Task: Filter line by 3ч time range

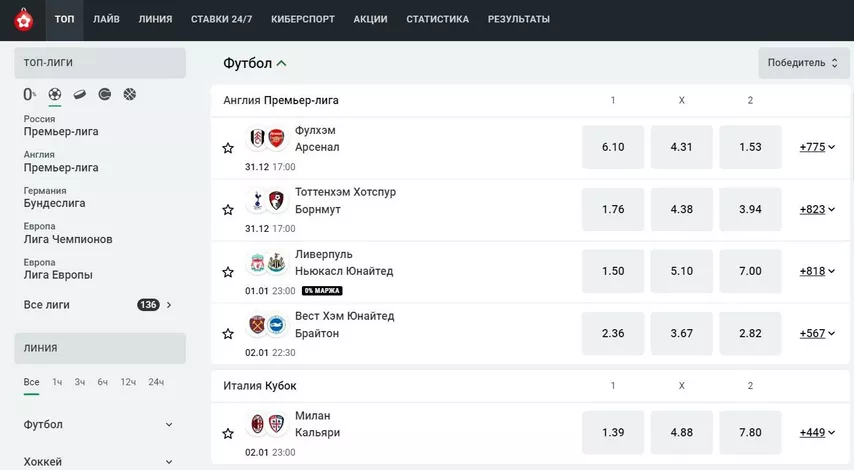Action: click(x=80, y=382)
